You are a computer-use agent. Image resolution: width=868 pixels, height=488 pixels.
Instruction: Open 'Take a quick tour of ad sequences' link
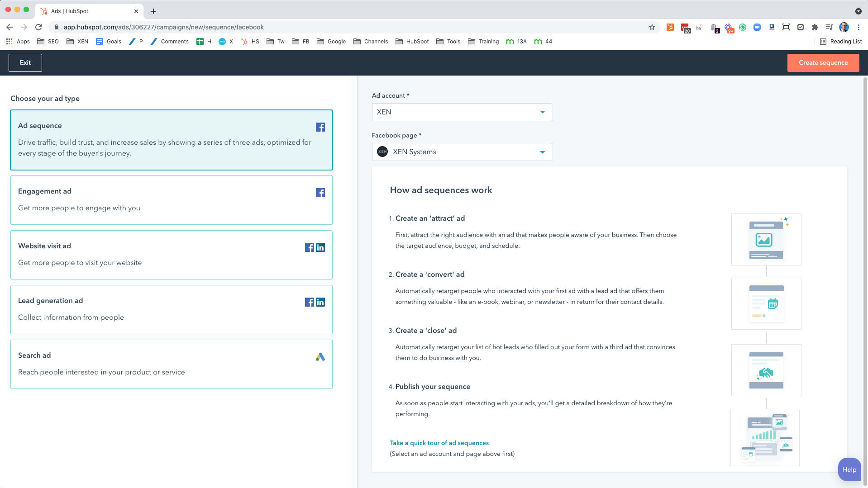439,443
